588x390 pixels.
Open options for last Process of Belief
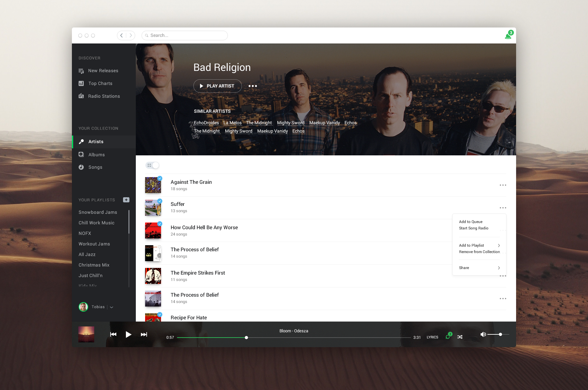coord(503,299)
